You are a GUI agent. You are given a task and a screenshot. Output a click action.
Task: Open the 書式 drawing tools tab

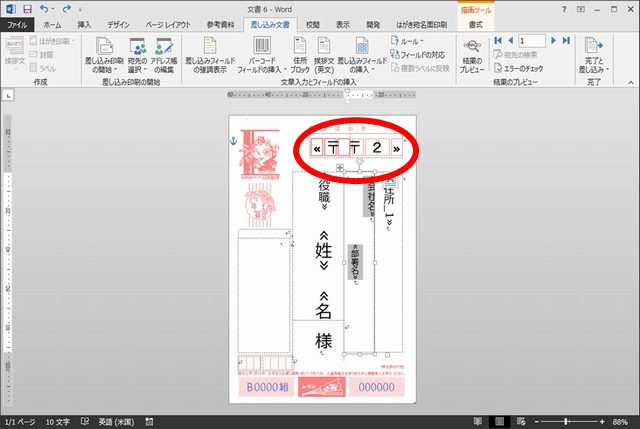pyautogui.click(x=476, y=25)
